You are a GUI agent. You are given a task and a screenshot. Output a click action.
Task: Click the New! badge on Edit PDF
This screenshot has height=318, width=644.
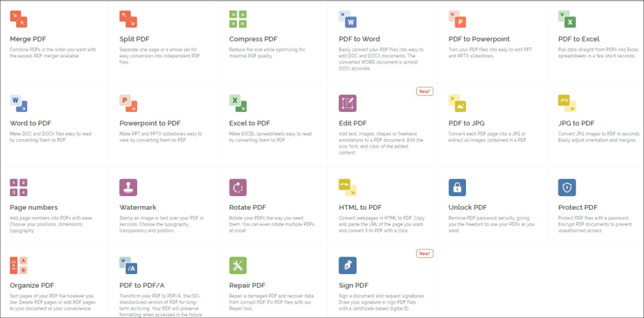pos(425,91)
